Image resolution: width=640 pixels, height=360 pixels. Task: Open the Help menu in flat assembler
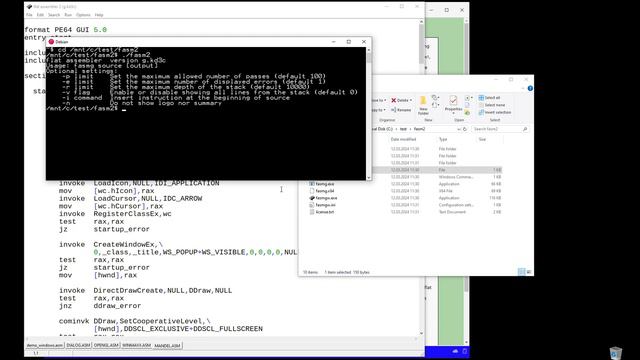[x=99, y=15]
